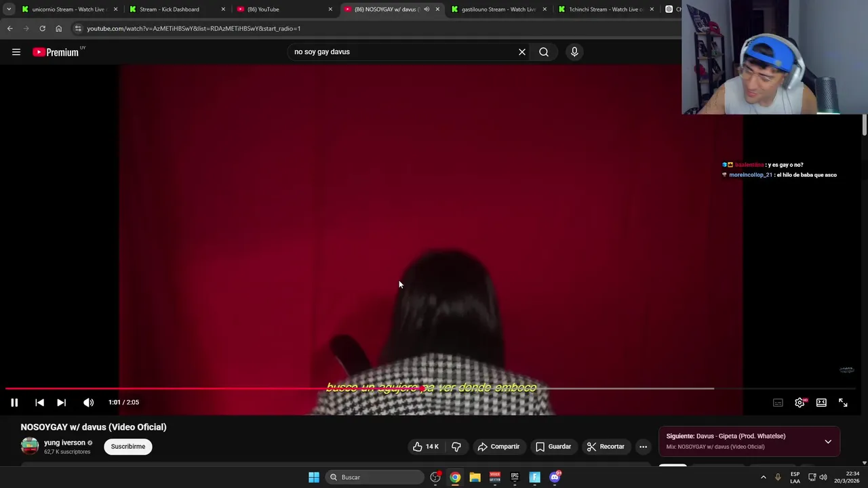Reload the current page
This screenshot has width=868, height=488.
click(42, 28)
